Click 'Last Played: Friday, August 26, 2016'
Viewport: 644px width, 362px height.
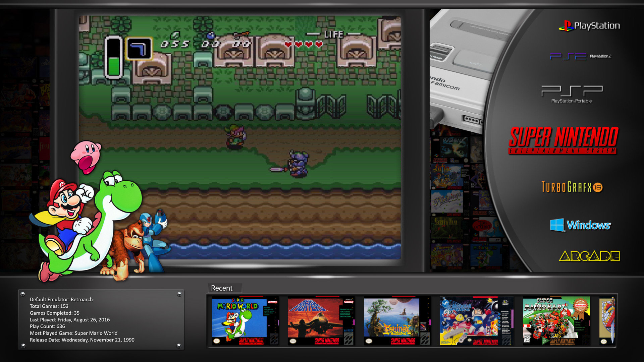point(70,320)
